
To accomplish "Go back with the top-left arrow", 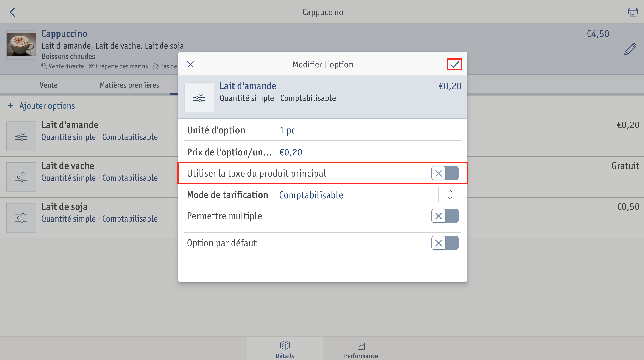I will coord(12,12).
